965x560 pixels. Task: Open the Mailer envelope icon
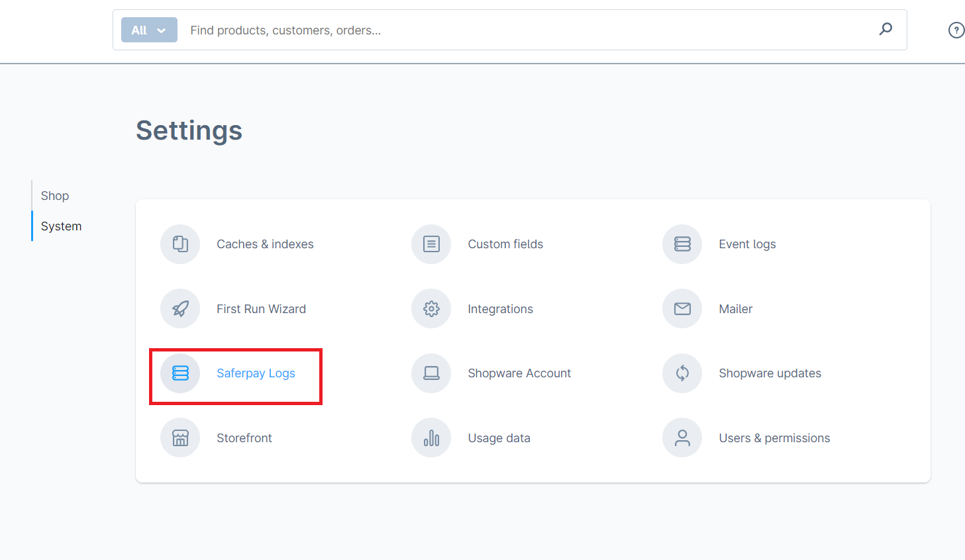682,308
